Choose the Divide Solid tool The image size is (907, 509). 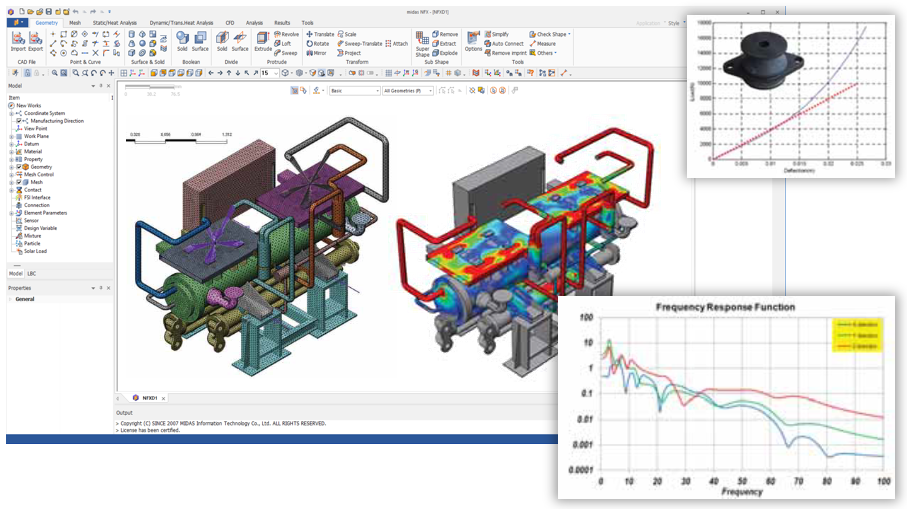(x=222, y=41)
